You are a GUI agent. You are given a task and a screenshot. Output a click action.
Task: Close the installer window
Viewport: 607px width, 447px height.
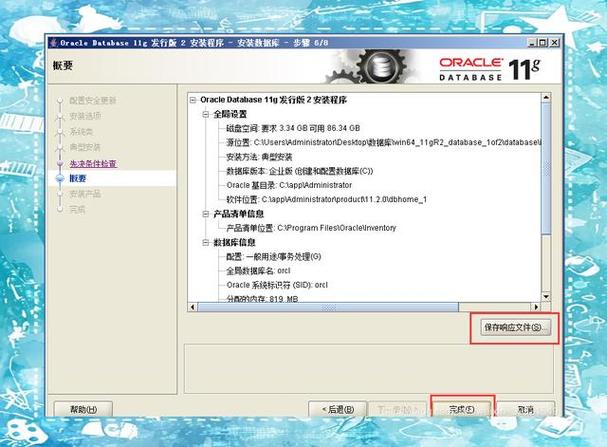(554, 43)
